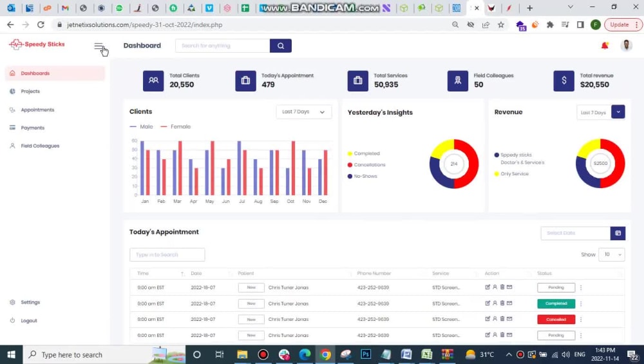Click edit icon in the Completed row
This screenshot has height=364, width=644.
click(x=488, y=303)
